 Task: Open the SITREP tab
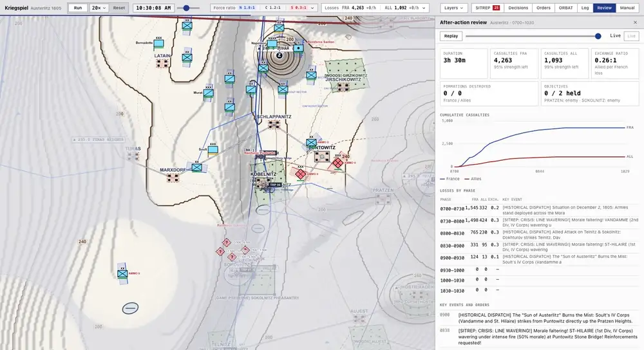click(x=487, y=8)
